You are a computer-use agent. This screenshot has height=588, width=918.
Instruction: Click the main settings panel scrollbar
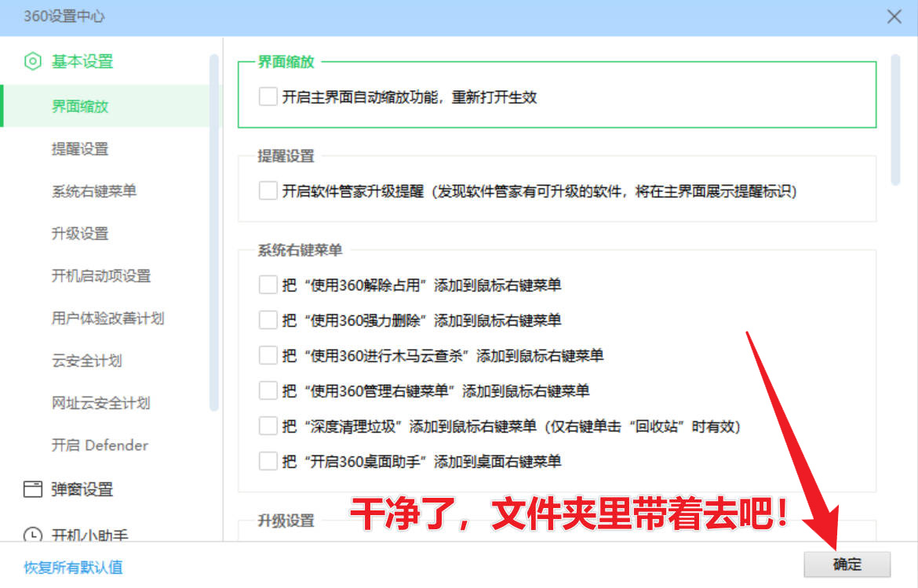coord(895,120)
